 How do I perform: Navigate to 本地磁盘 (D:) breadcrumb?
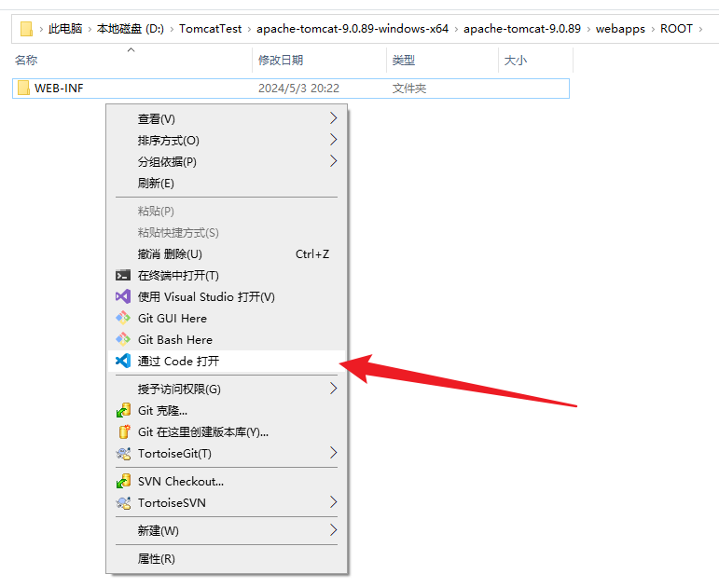(x=131, y=29)
